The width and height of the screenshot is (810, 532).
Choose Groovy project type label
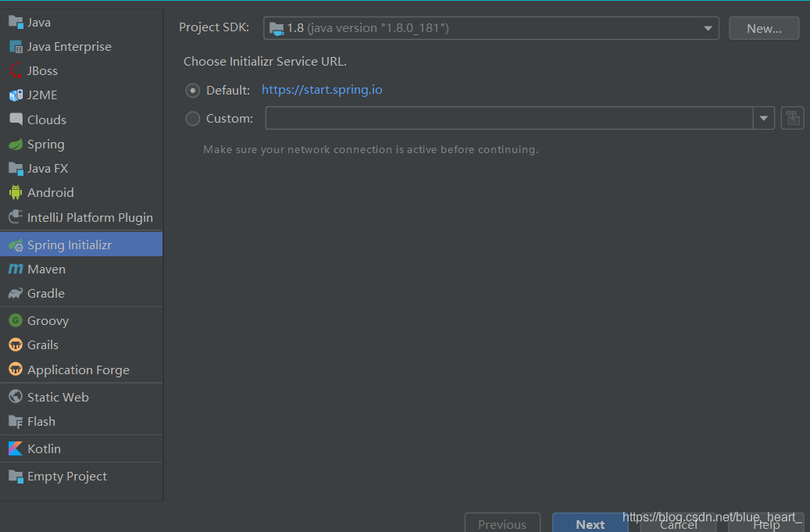tap(48, 321)
